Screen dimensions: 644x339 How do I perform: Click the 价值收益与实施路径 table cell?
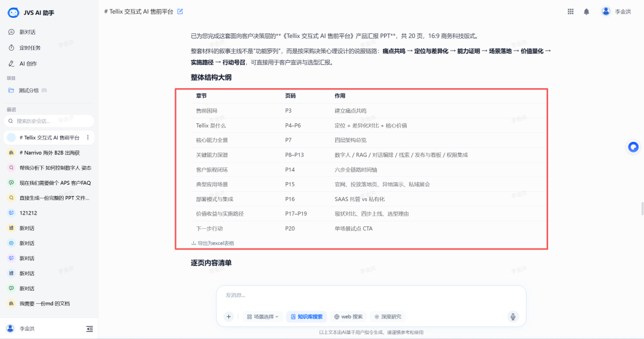coord(219,214)
